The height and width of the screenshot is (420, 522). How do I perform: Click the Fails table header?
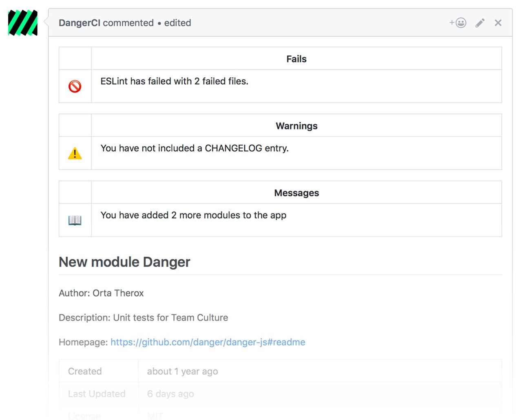[296, 59]
